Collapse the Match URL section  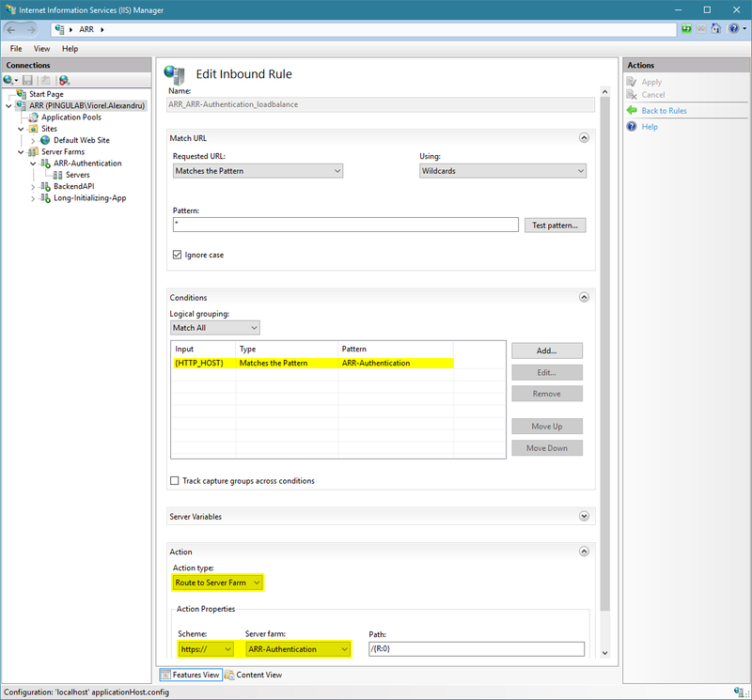click(x=584, y=138)
